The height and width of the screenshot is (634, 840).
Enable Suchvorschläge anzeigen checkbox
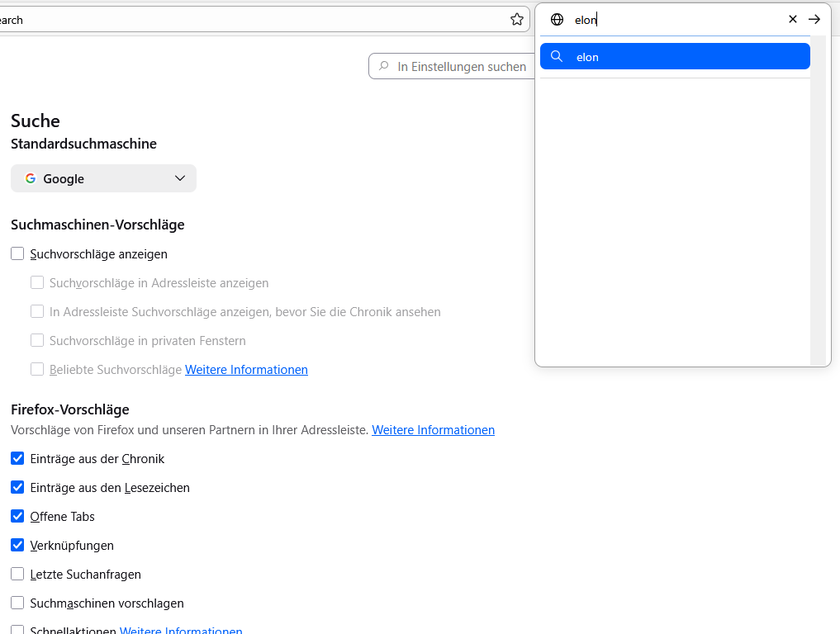(17, 254)
